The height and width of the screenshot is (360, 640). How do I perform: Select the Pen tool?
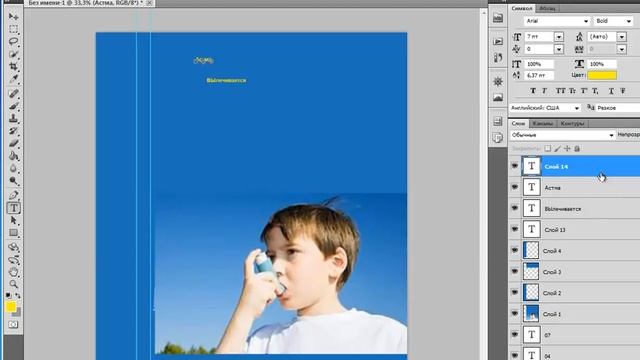coord(13,195)
